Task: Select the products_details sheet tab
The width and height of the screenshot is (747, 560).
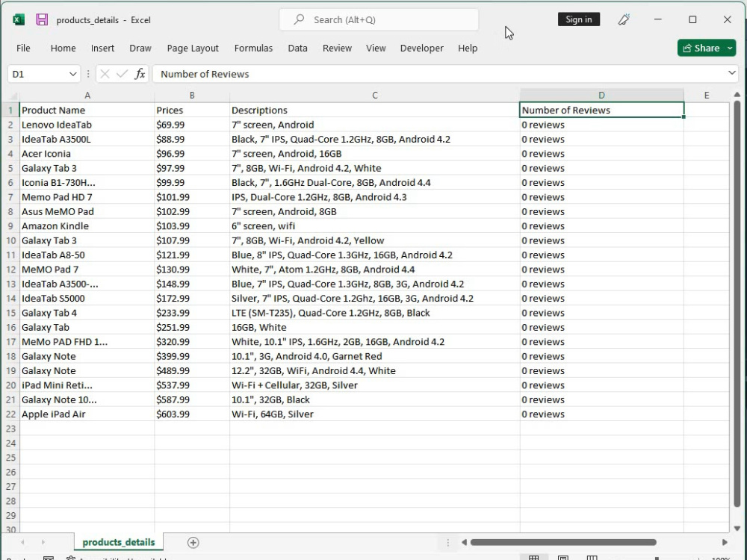Action: click(x=119, y=542)
